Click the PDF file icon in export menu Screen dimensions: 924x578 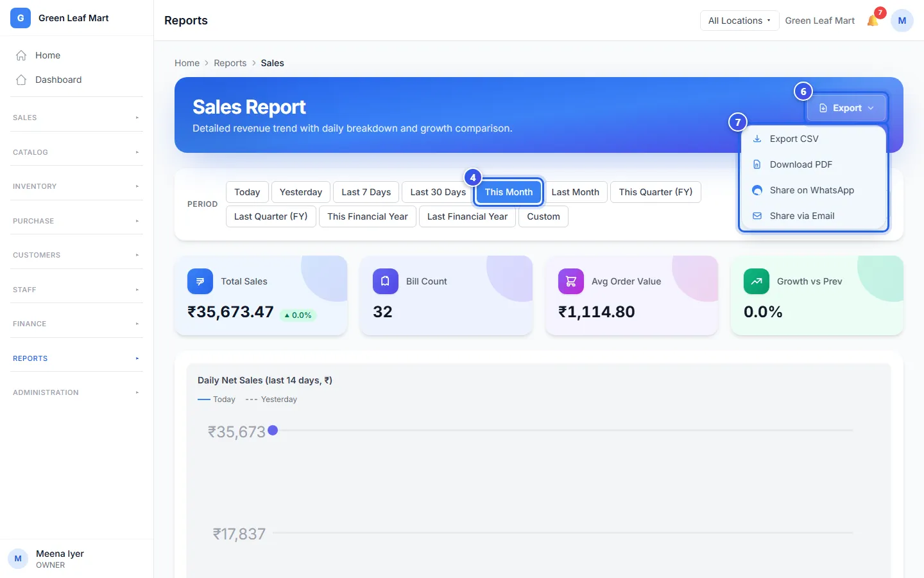coord(757,164)
